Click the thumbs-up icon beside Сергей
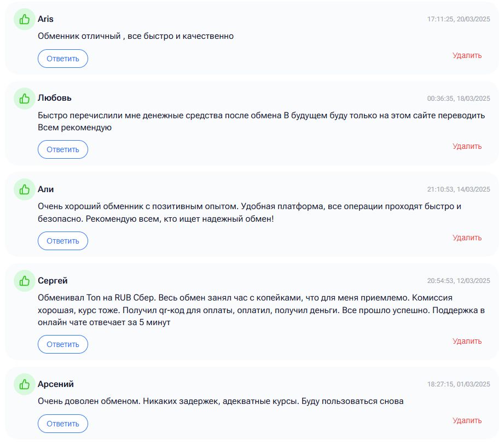Viewport: 504px width, 445px height. pyautogui.click(x=24, y=281)
